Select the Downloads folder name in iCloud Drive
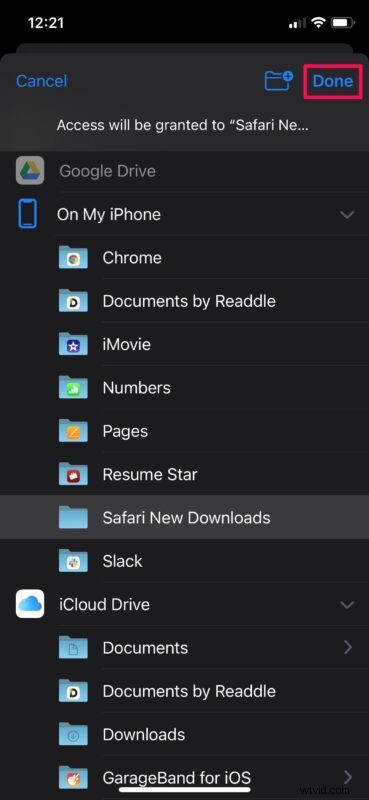The height and width of the screenshot is (800, 369). pos(143,734)
